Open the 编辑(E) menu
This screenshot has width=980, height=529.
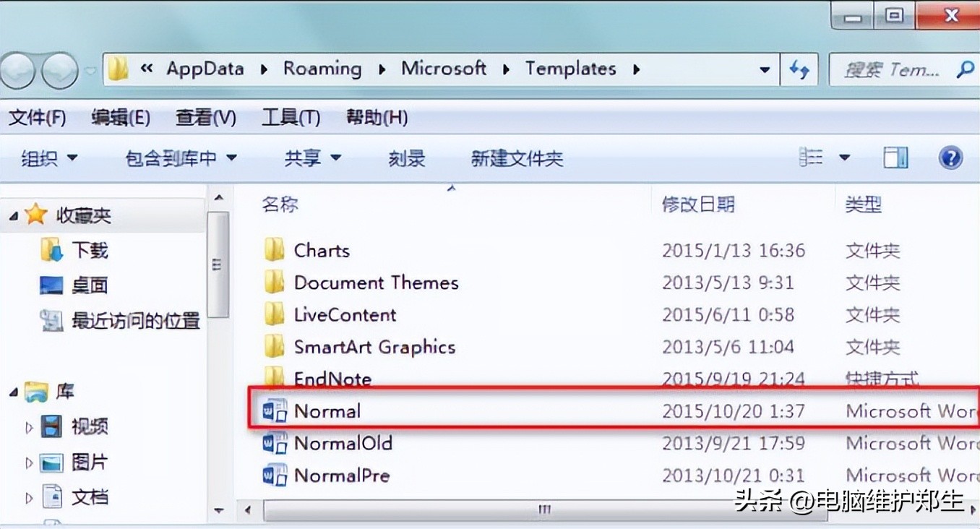click(121, 118)
